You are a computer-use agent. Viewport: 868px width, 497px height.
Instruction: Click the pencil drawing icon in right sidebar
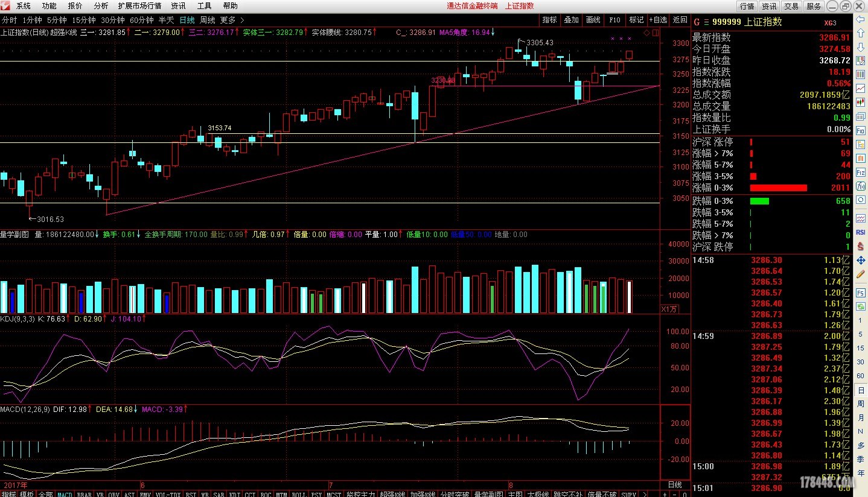coord(861,274)
